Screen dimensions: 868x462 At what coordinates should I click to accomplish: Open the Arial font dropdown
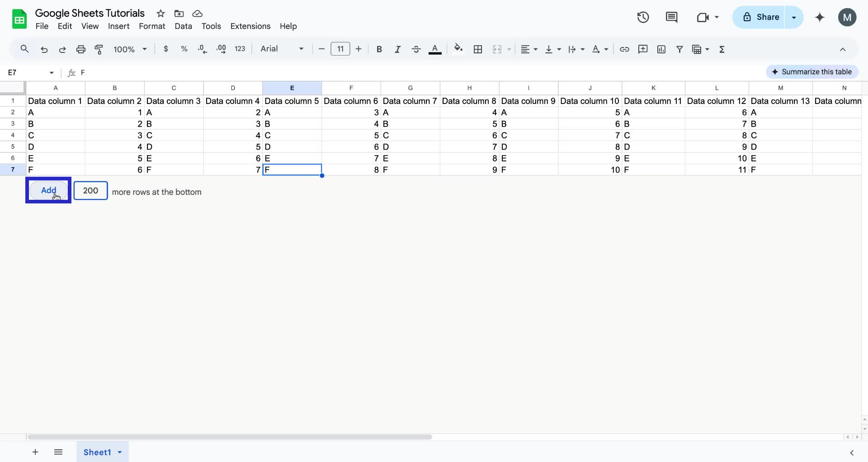coord(280,49)
